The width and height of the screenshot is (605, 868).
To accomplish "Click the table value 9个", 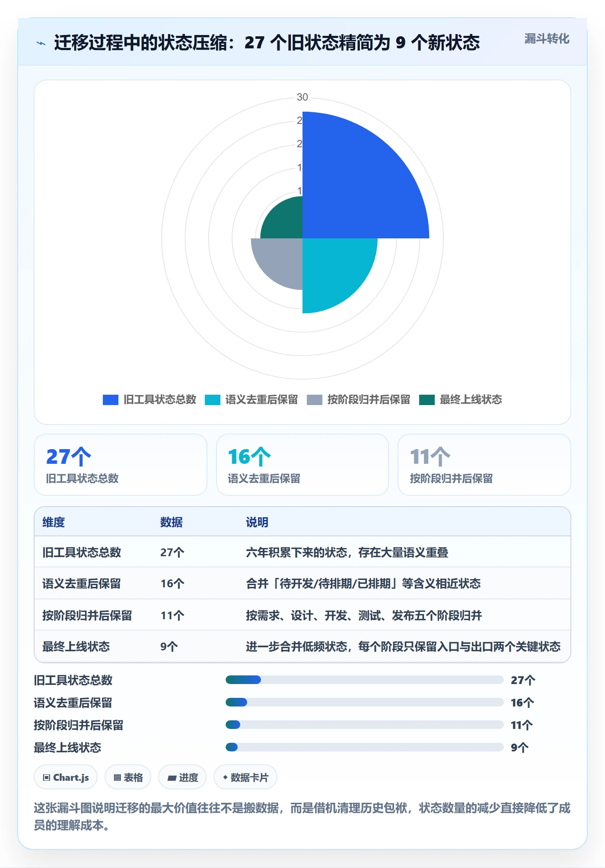I will pos(169,646).
